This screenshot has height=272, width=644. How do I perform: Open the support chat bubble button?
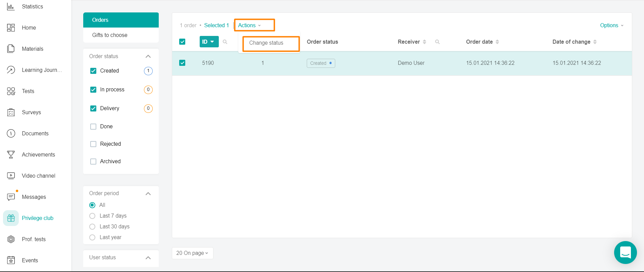625,253
